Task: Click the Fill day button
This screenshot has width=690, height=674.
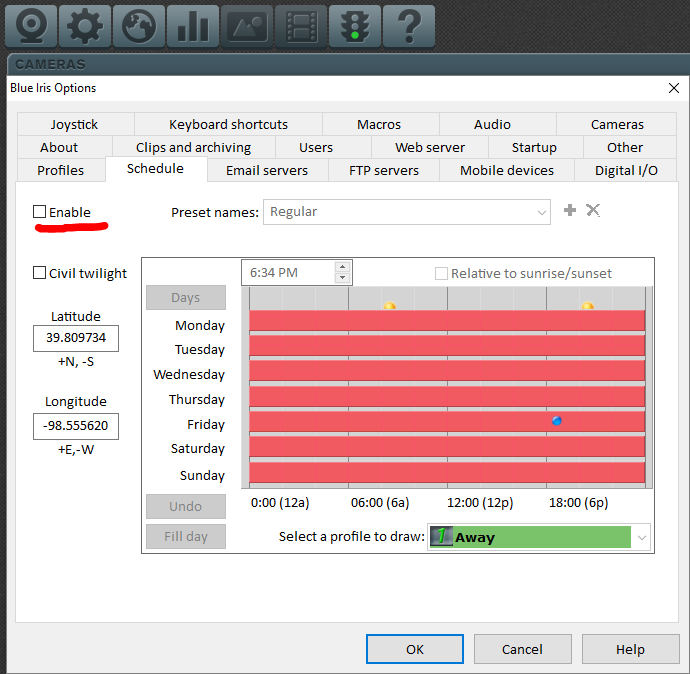Action: [186, 536]
